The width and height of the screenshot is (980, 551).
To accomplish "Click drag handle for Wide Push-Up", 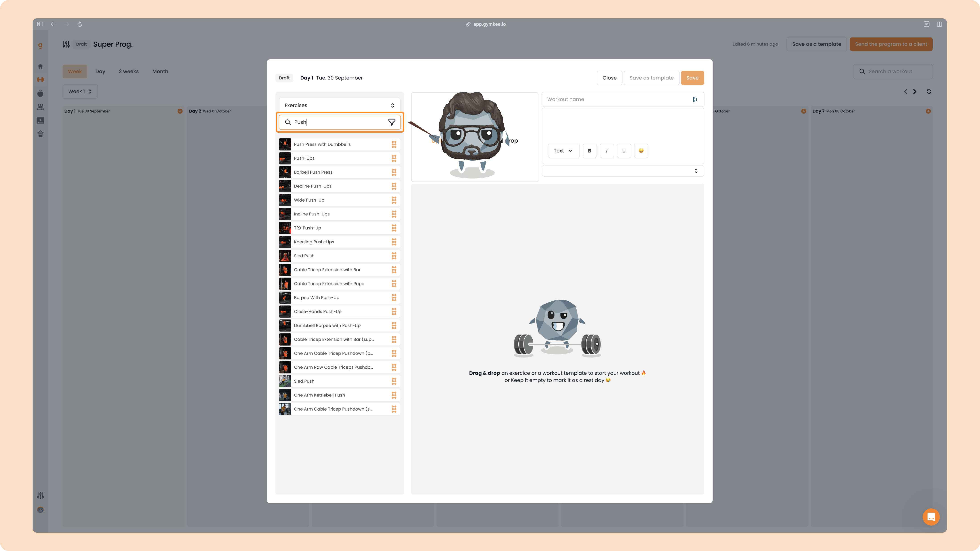I will pyautogui.click(x=394, y=200).
